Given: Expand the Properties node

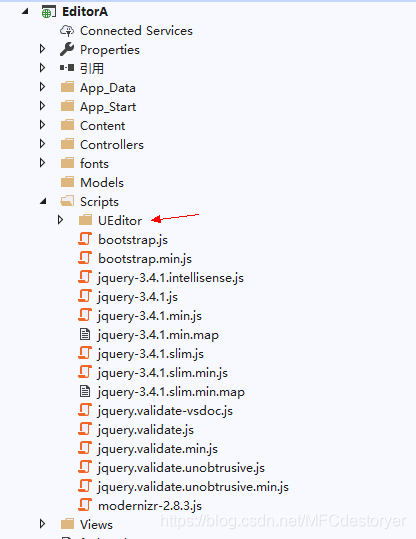Looking at the screenshot, I should (42, 49).
